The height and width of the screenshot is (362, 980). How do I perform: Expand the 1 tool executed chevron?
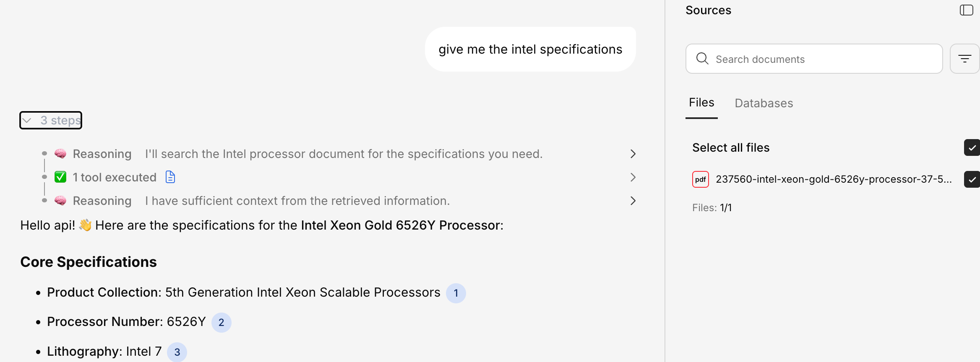633,177
